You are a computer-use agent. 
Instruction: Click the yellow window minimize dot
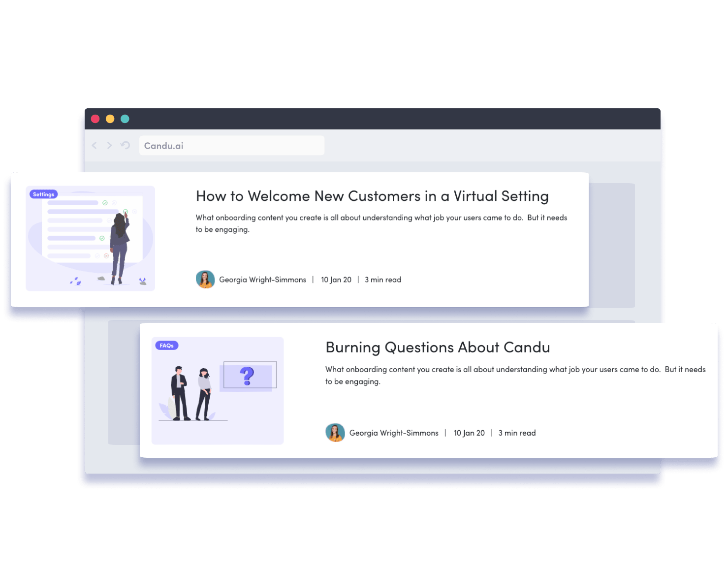(110, 119)
